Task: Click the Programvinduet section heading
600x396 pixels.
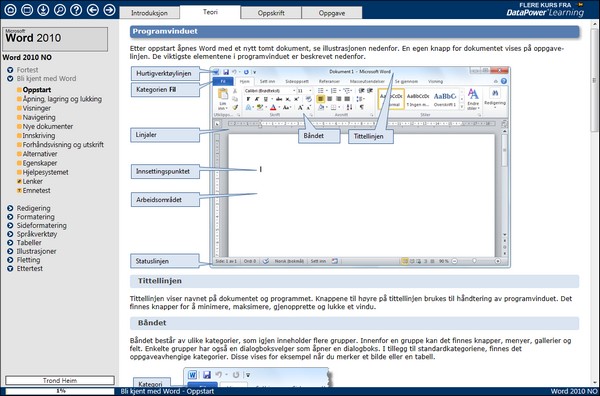Action: tap(355, 31)
